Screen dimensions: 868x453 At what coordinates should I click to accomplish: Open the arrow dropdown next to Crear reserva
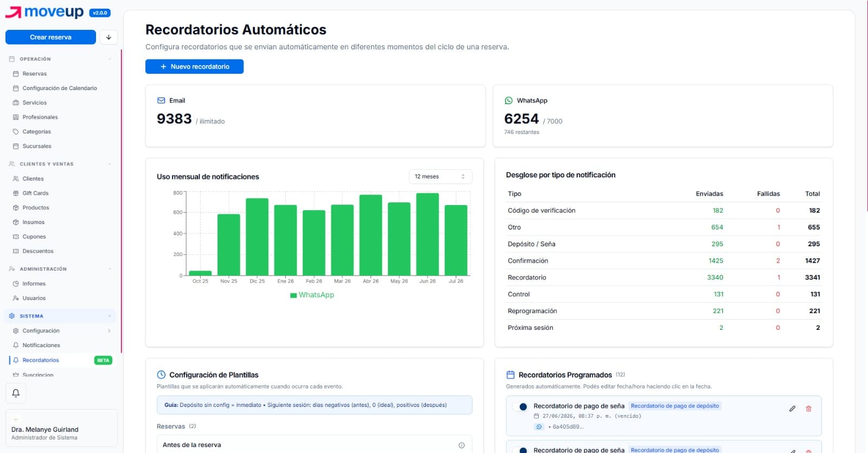pyautogui.click(x=108, y=37)
